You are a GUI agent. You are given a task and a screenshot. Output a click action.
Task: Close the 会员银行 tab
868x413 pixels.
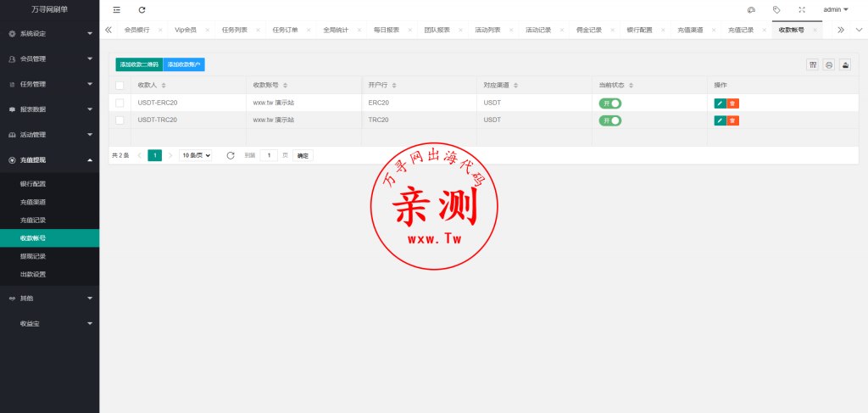coord(160,30)
